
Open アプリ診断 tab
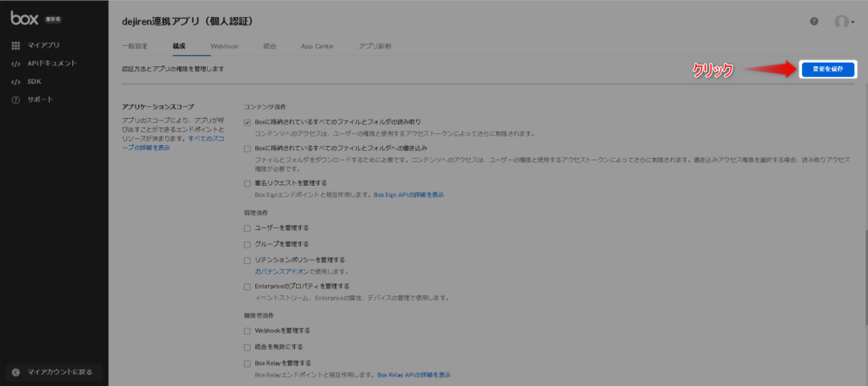coord(375,47)
